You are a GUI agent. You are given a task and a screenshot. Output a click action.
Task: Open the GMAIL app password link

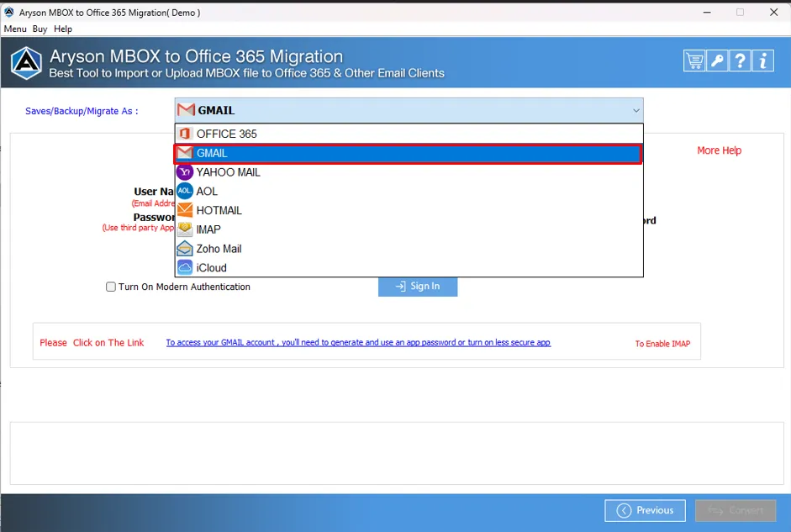(x=358, y=342)
